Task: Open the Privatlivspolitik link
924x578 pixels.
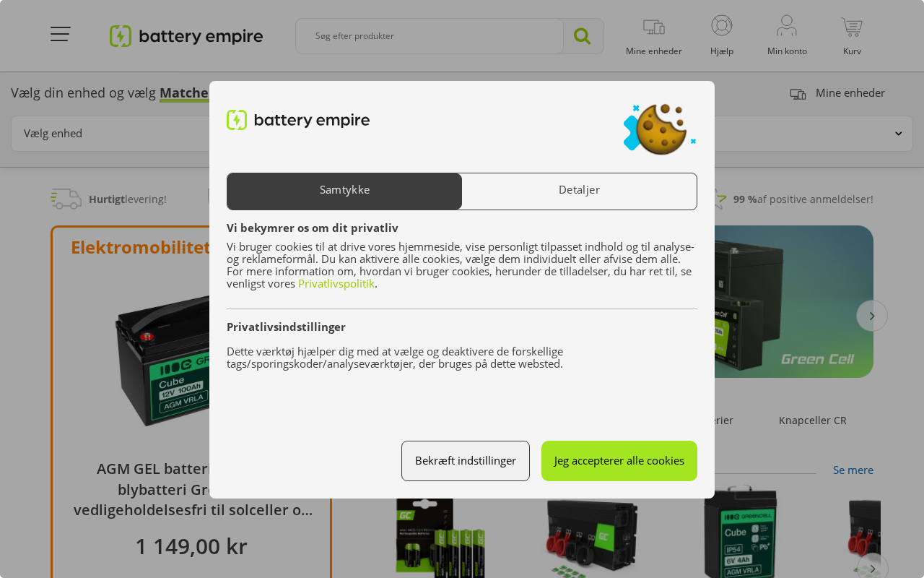Action: pos(336,283)
